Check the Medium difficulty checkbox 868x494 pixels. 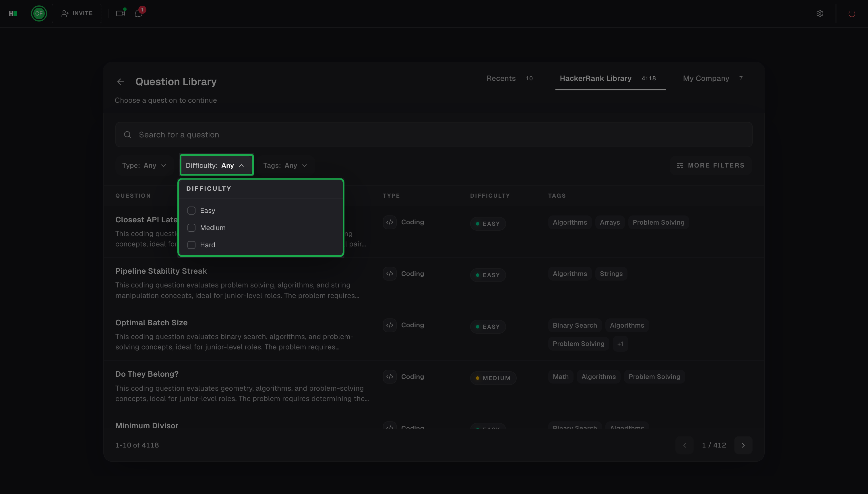(x=191, y=228)
